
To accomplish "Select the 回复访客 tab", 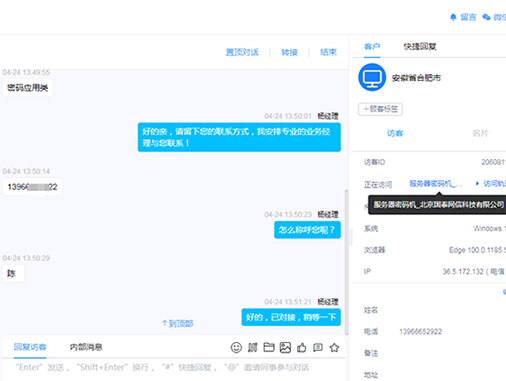I will pos(30,347).
